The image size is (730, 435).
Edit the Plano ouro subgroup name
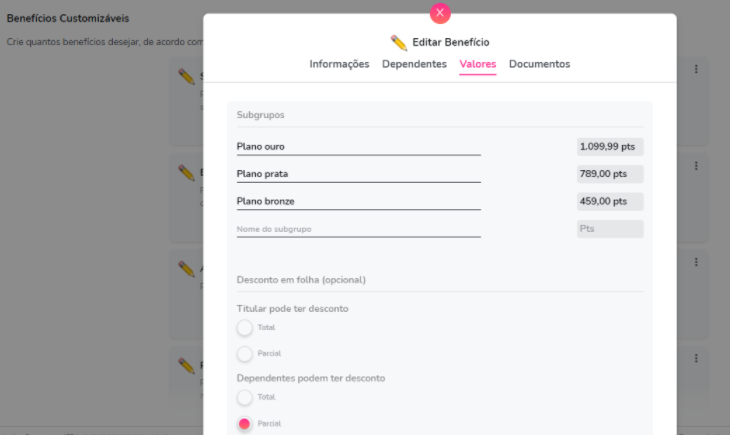358,147
